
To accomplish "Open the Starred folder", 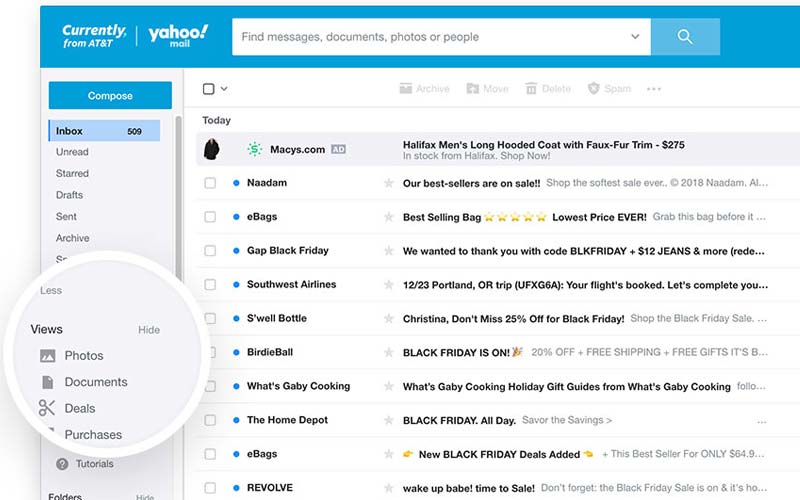I will (x=72, y=173).
